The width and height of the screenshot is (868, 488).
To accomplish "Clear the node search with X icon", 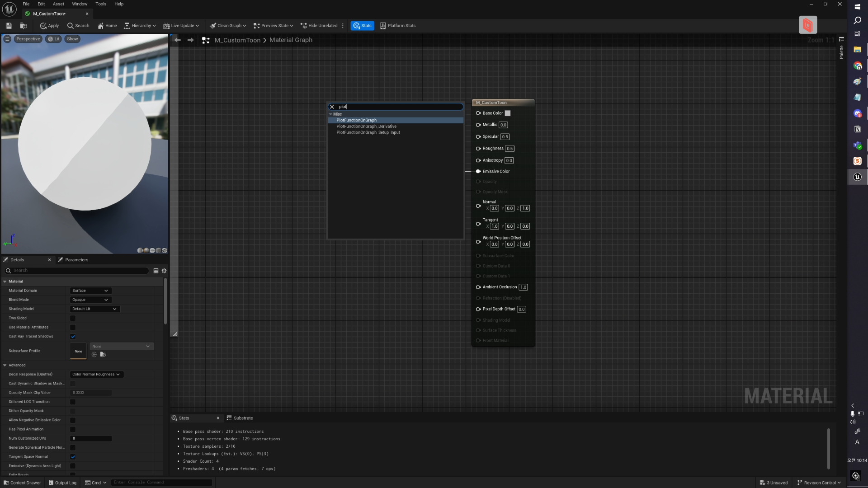I will (332, 107).
